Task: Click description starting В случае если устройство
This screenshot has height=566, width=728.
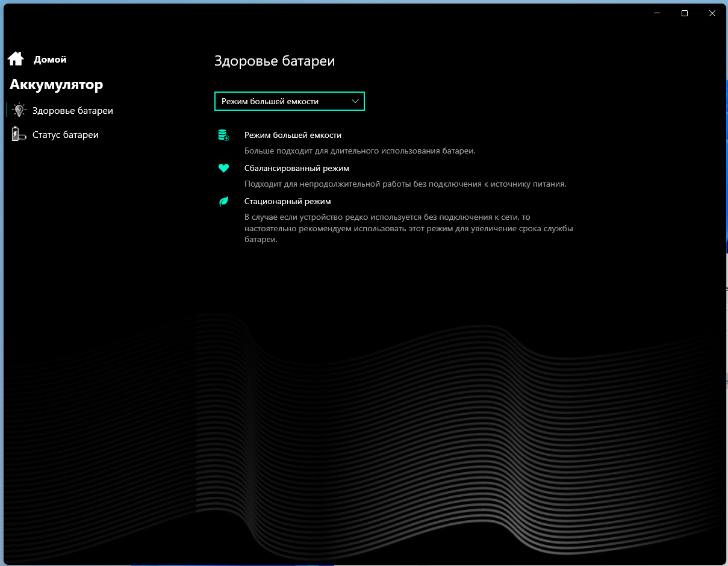Action: pyautogui.click(x=409, y=228)
